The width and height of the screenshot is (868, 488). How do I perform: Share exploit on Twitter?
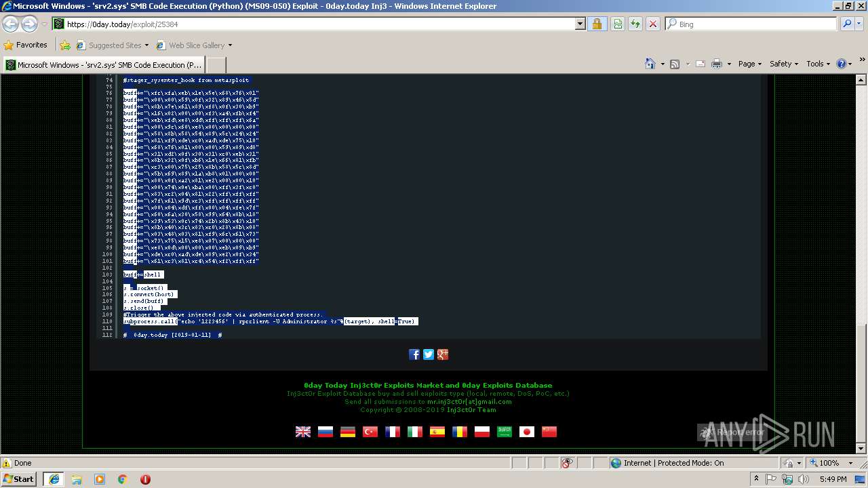point(429,354)
